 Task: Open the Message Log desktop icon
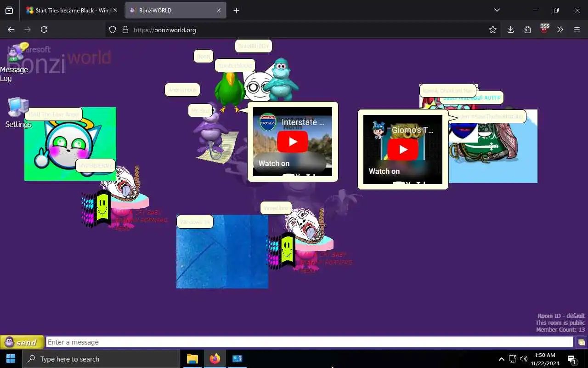point(14,63)
